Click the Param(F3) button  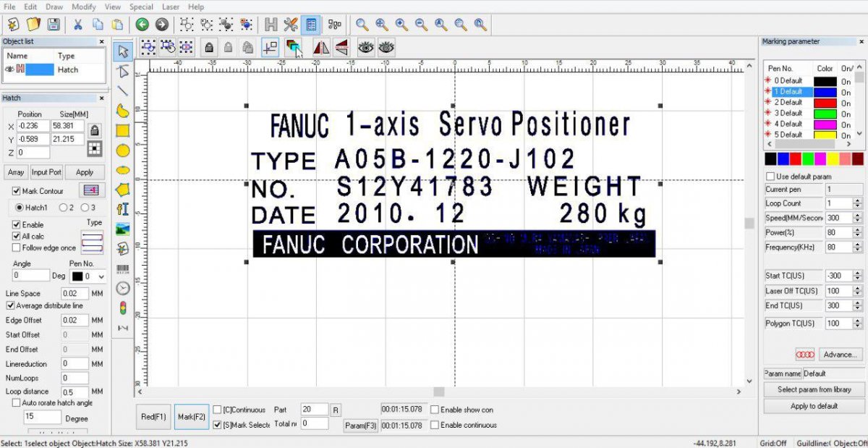360,426
